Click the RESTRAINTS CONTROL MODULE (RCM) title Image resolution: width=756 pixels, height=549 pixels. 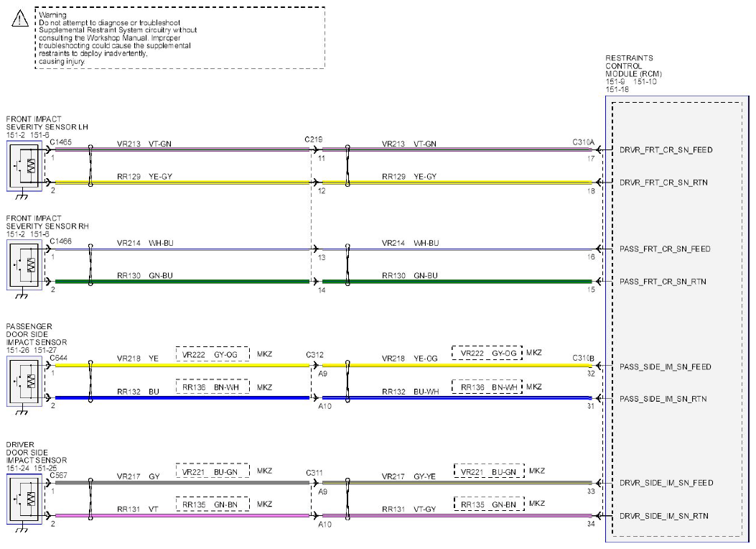tap(633, 65)
